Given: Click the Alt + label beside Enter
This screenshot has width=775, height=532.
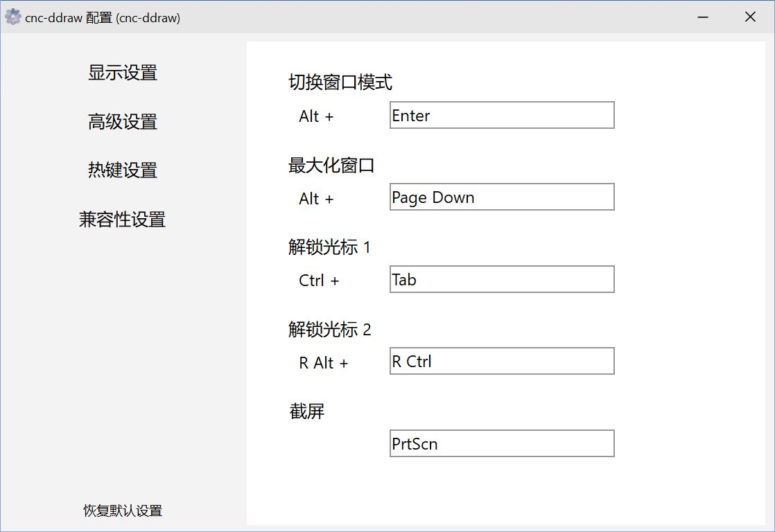Looking at the screenshot, I should [316, 116].
